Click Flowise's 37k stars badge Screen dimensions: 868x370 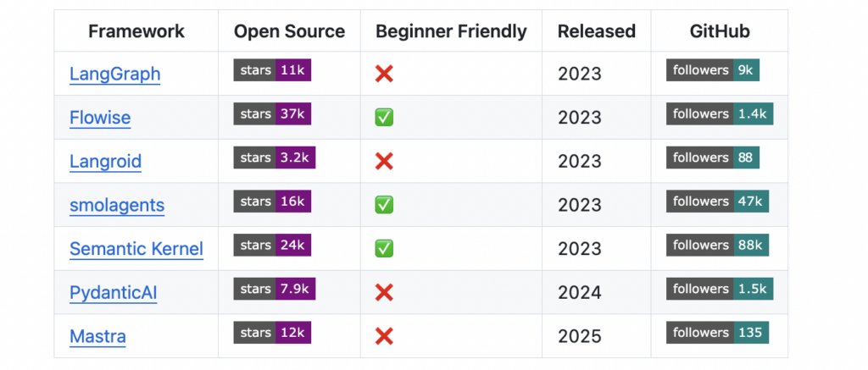click(x=272, y=114)
